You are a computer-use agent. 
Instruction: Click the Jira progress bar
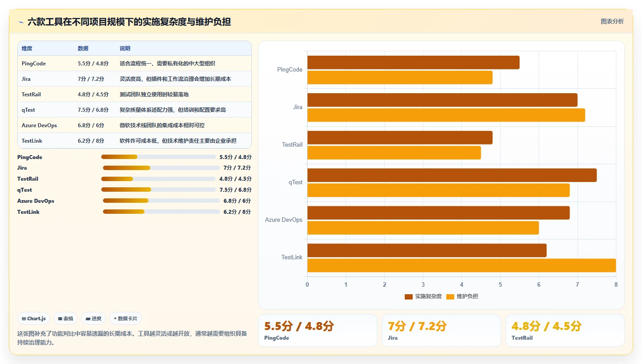click(x=161, y=168)
